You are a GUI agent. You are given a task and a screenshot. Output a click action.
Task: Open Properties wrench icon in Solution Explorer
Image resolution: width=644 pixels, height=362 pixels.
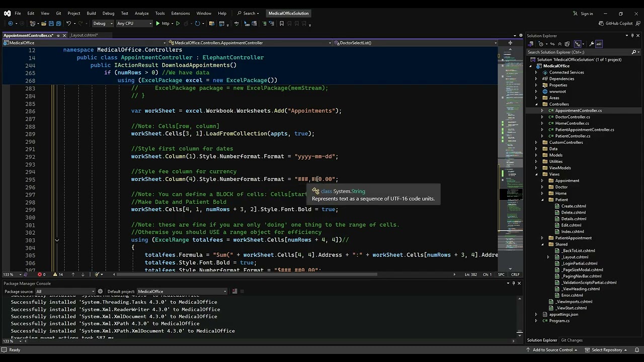592,44
